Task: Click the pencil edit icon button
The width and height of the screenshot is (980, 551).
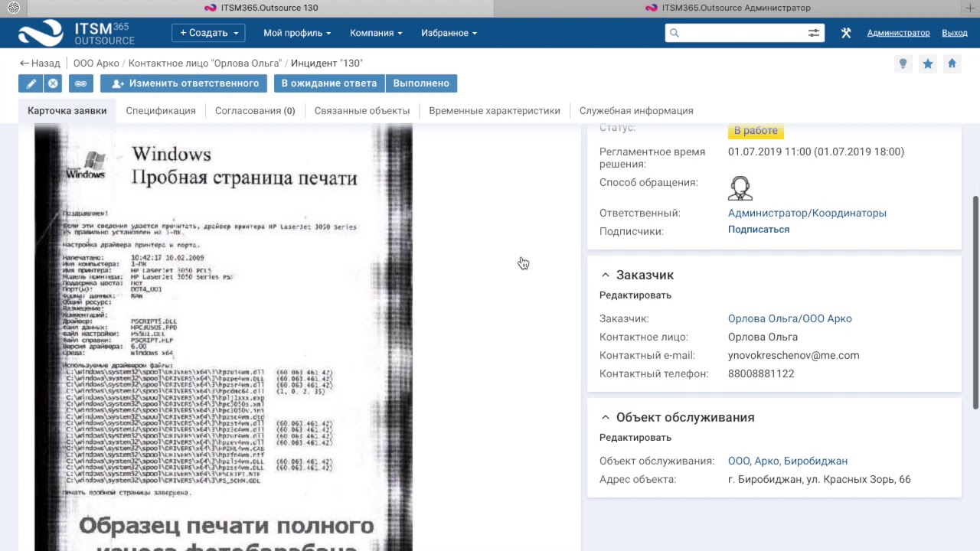Action: pos(31,83)
